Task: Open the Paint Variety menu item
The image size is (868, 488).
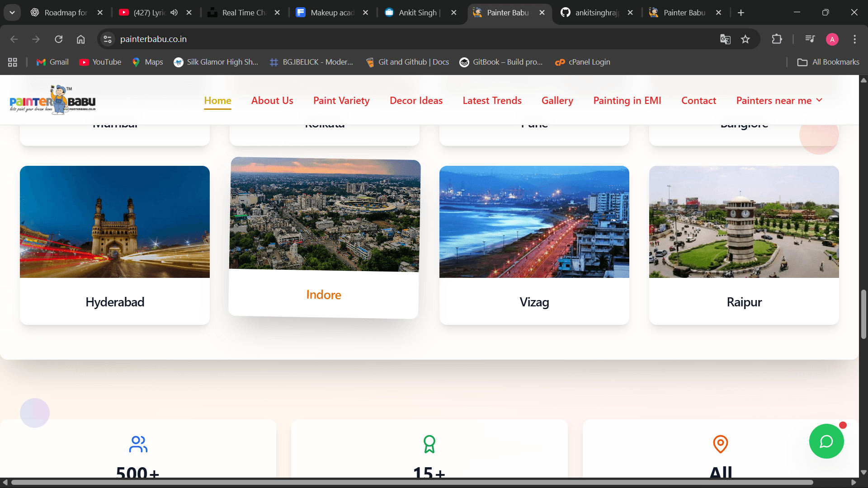Action: (x=341, y=100)
